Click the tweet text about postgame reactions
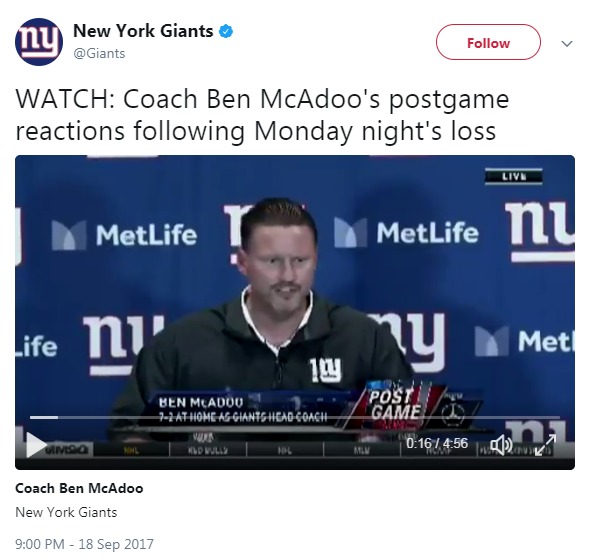605x560 pixels. pos(260,115)
